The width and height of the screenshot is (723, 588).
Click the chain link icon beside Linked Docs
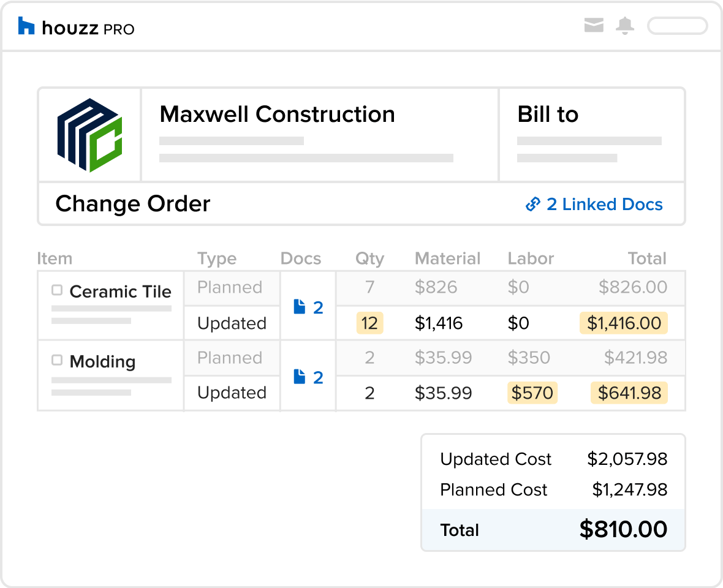(533, 204)
